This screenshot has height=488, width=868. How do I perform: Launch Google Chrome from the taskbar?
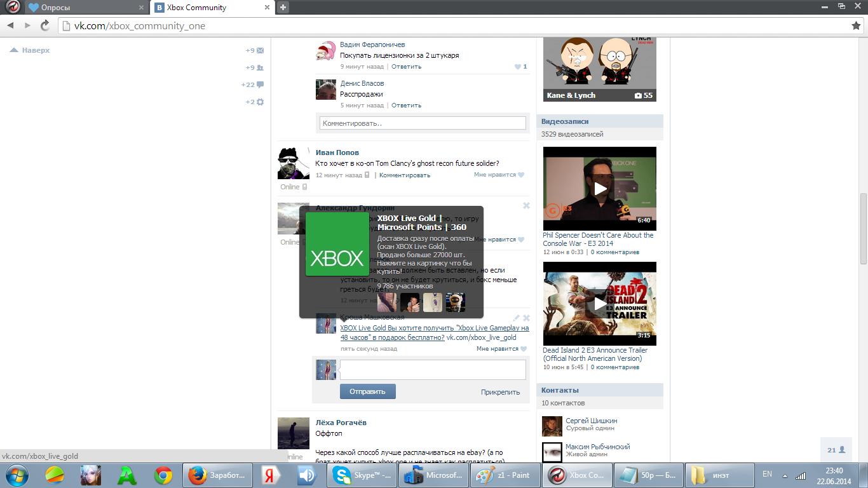(164, 475)
